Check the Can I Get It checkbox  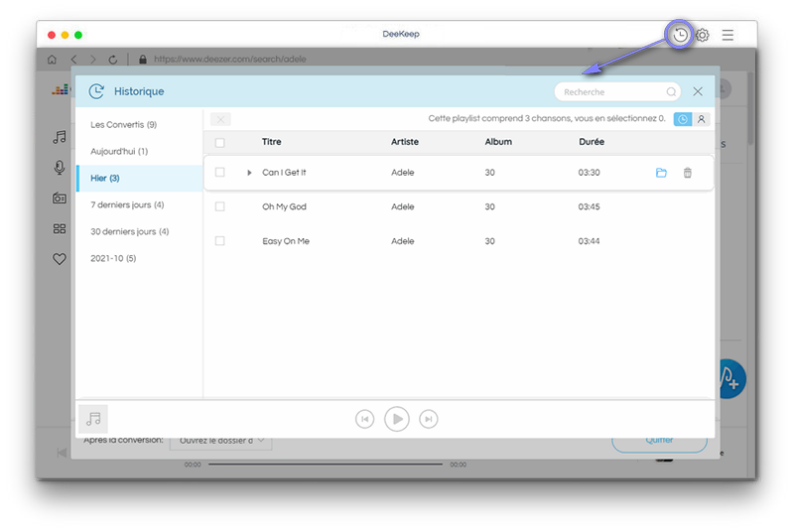point(219,172)
